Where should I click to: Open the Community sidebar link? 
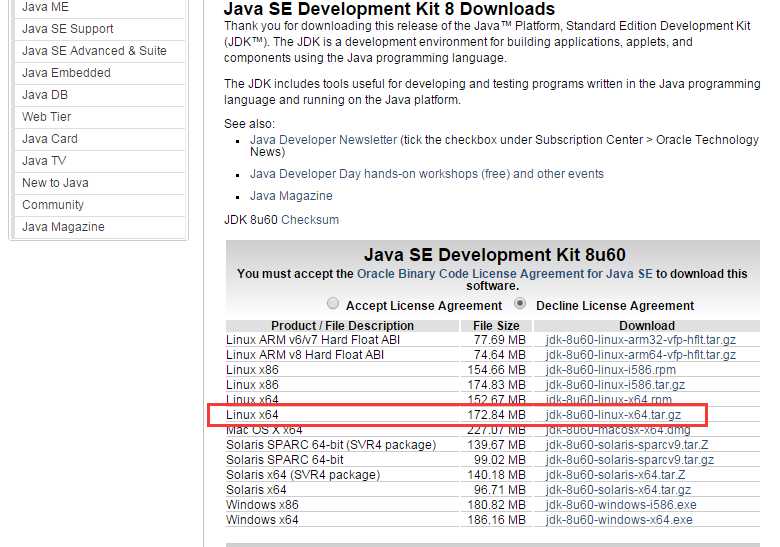tap(53, 204)
